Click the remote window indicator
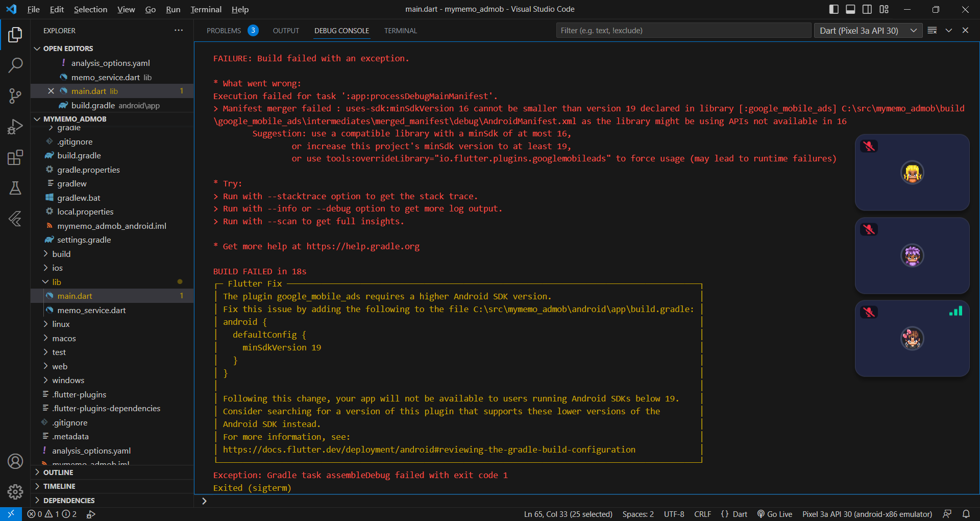Viewport: 980px width, 521px height. coord(11,514)
